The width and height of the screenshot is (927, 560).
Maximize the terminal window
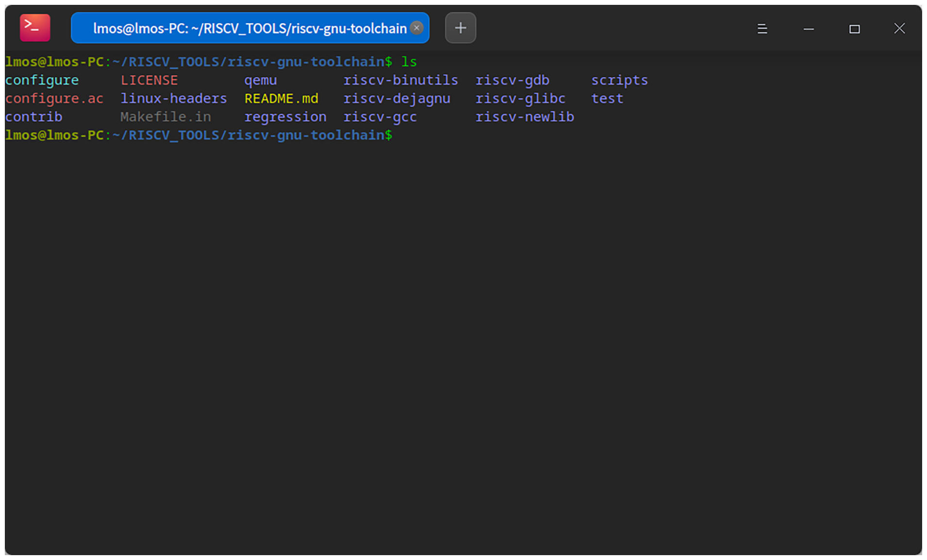coord(854,29)
